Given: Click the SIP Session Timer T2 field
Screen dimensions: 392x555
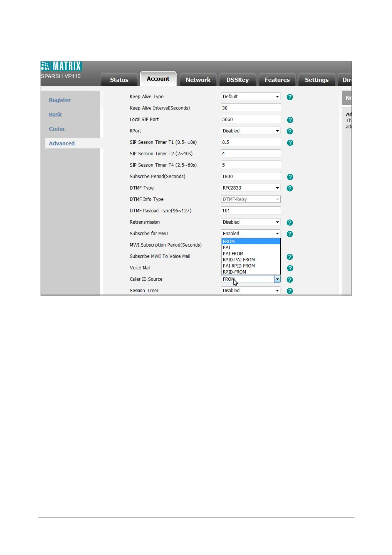Looking at the screenshot, I should [x=251, y=154].
